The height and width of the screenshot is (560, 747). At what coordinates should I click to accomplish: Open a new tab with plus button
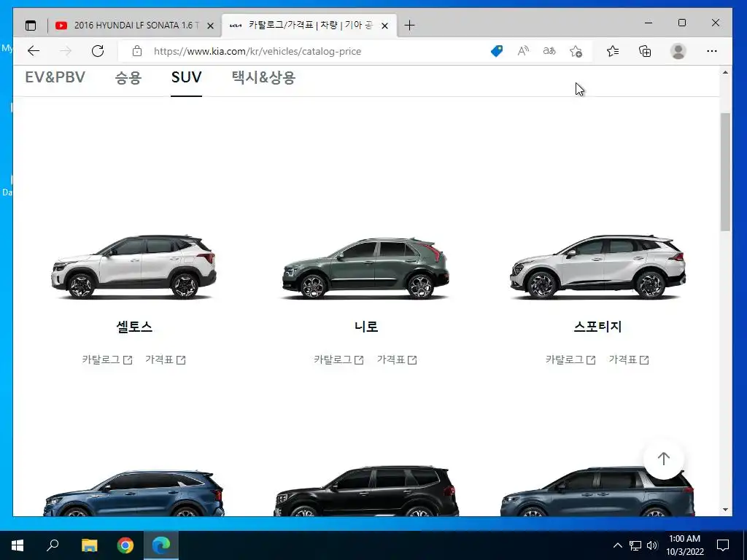point(409,26)
